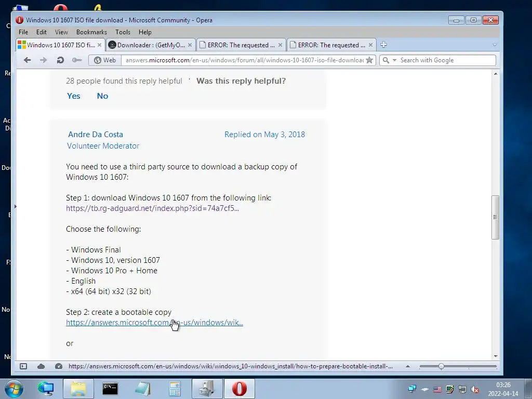The image size is (532, 399).
Task: Toggle Opera Turbo speedometer icon
Action: 59,366
